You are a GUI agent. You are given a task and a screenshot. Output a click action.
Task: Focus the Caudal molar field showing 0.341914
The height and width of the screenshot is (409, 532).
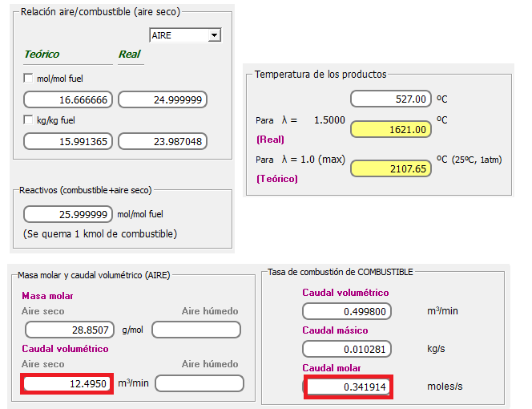click(348, 387)
